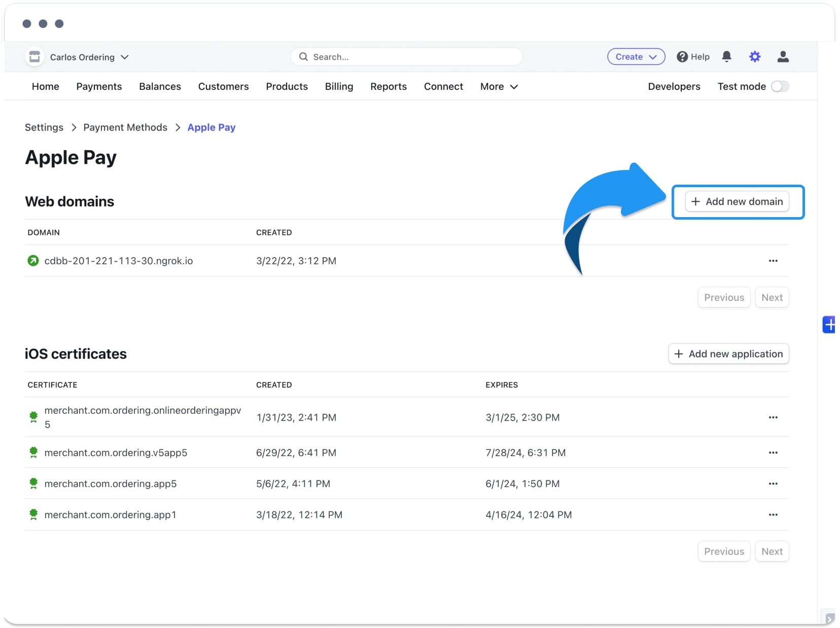
Task: Click the Settings breadcrumb
Action: pos(44,127)
